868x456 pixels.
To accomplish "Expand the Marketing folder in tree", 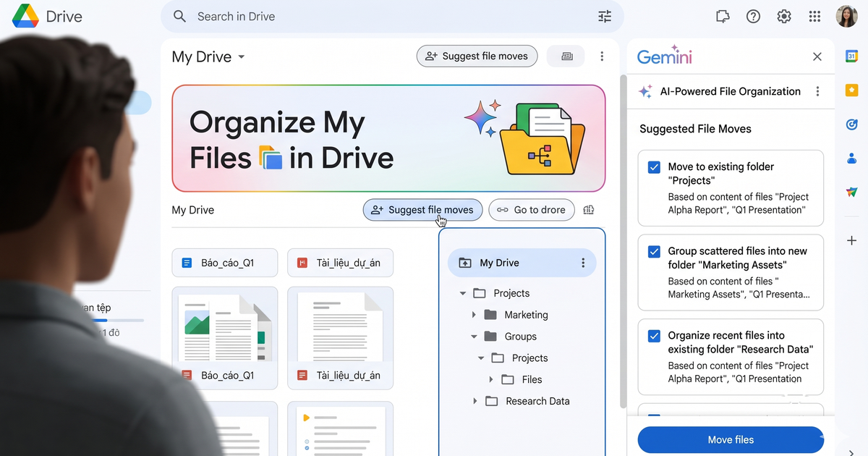I will (x=474, y=315).
